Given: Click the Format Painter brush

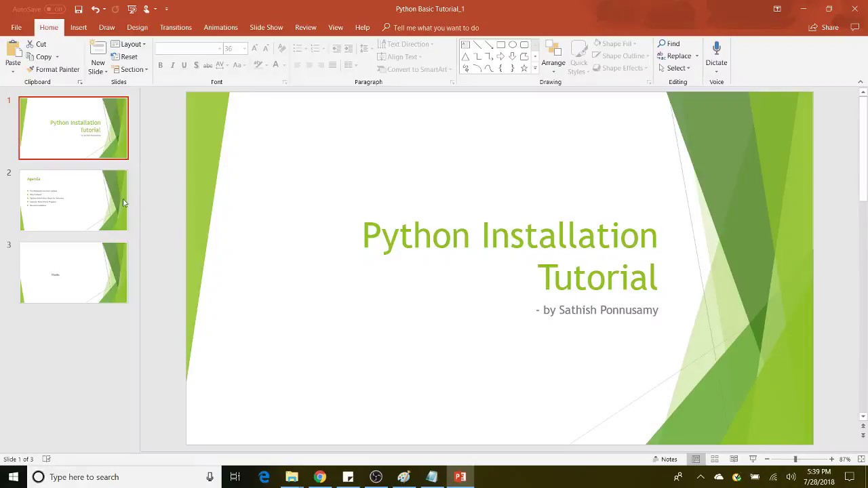Looking at the screenshot, I should click(53, 70).
